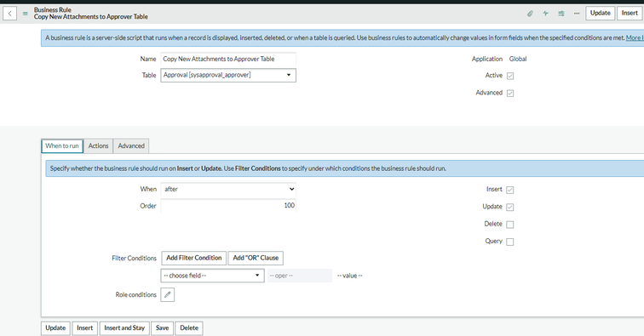
Task: Uncheck the Update trigger checkbox
Action: pyautogui.click(x=510, y=208)
